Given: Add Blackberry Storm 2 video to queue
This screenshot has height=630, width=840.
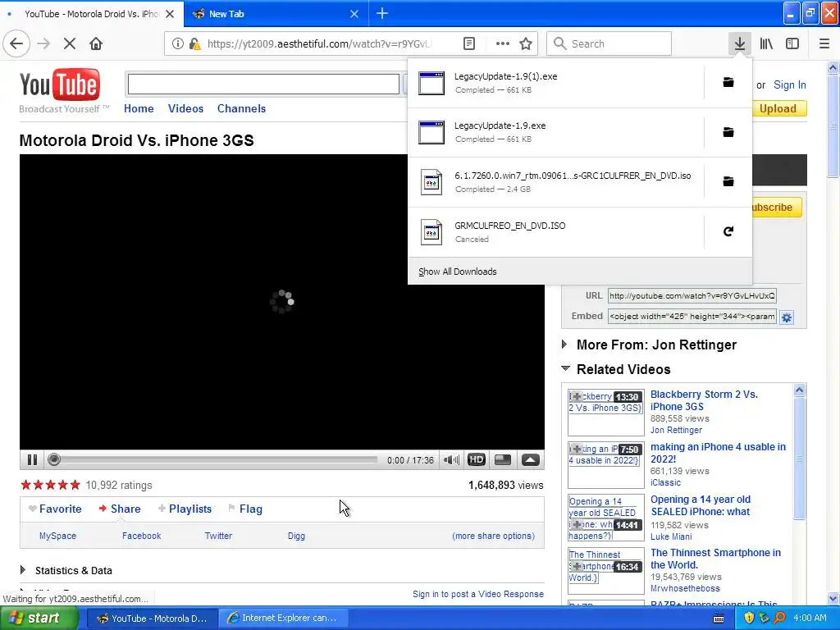Looking at the screenshot, I should click(x=576, y=397).
